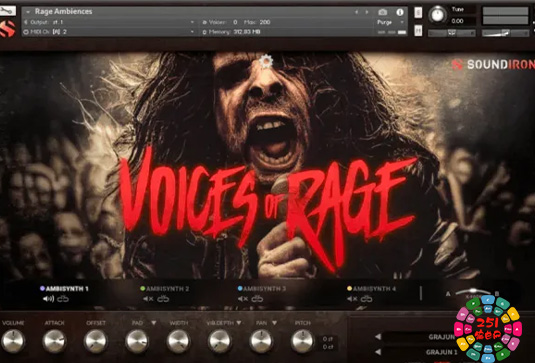Click the Soundiron brand logo on artwork
535x363 pixels.
(x=493, y=64)
